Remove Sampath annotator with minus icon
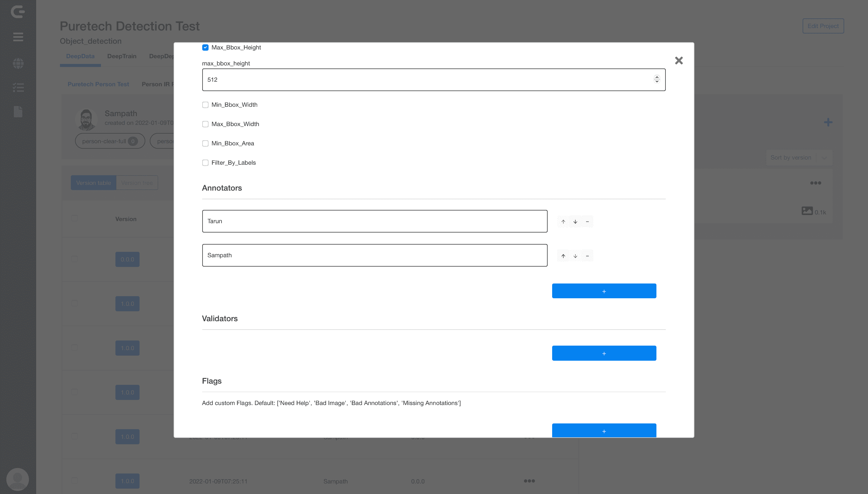This screenshot has height=494, width=868. (587, 256)
